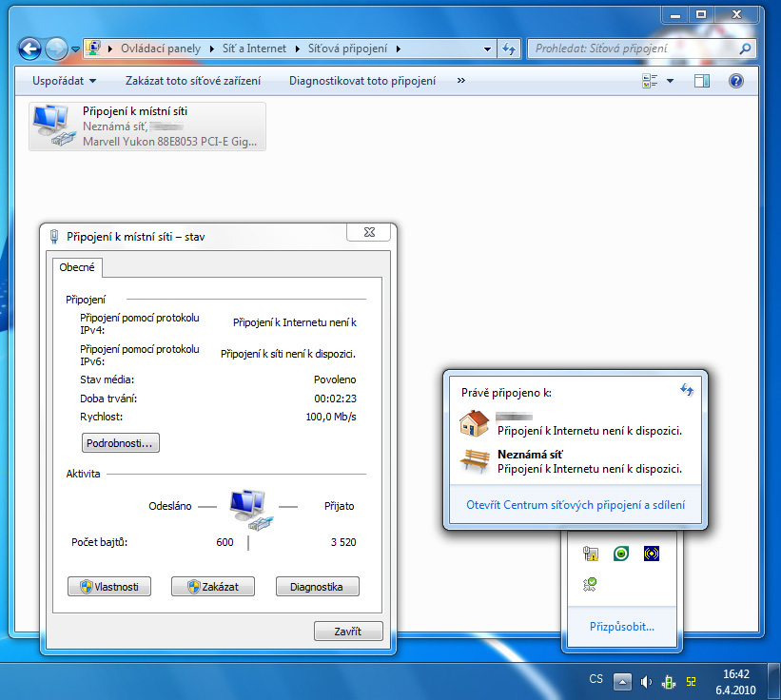The image size is (781, 700).
Task: Click the Vlastnosti button
Action: (x=109, y=587)
